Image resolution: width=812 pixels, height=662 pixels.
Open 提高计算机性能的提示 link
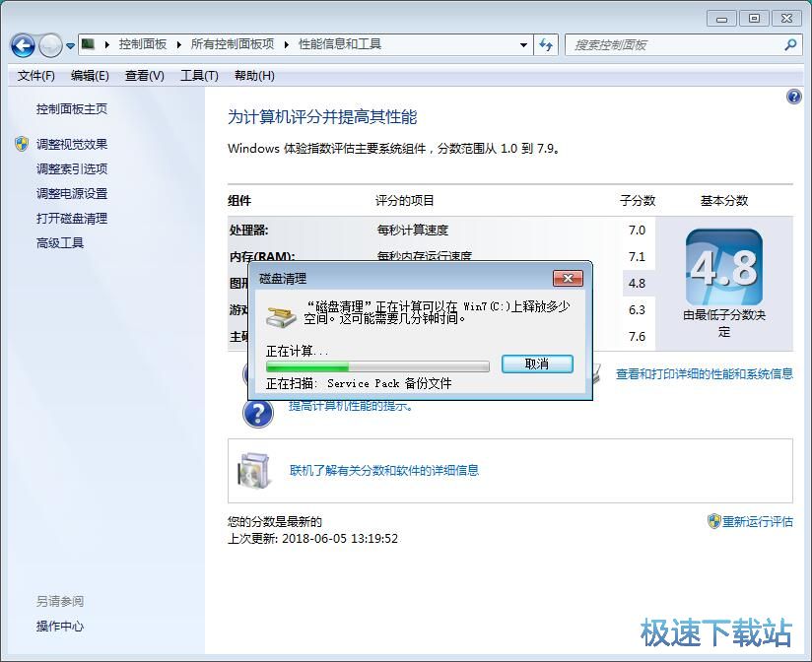pyautogui.click(x=351, y=406)
